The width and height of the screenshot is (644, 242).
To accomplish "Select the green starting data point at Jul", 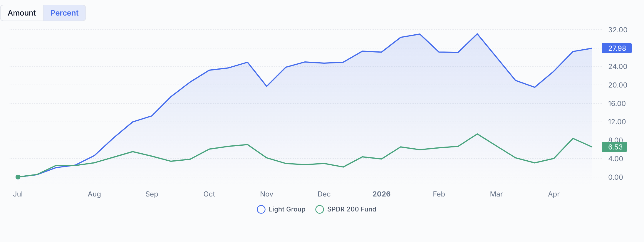I will pyautogui.click(x=18, y=177).
